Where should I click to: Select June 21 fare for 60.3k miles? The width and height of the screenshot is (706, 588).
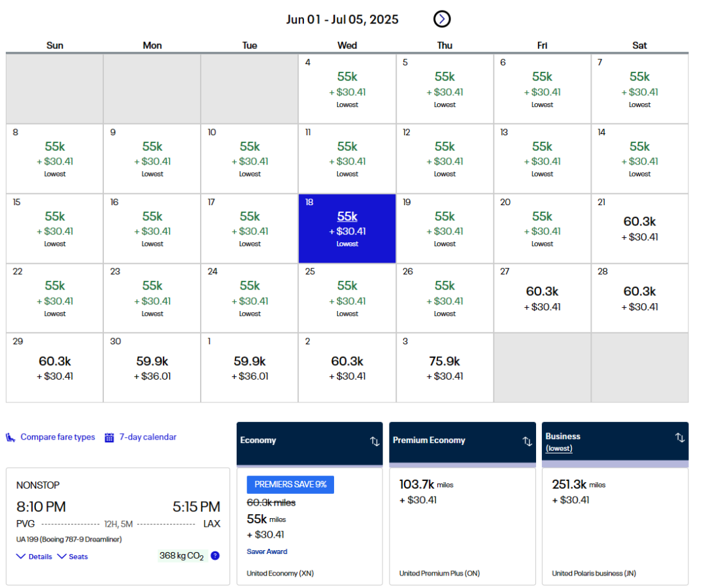point(639,228)
